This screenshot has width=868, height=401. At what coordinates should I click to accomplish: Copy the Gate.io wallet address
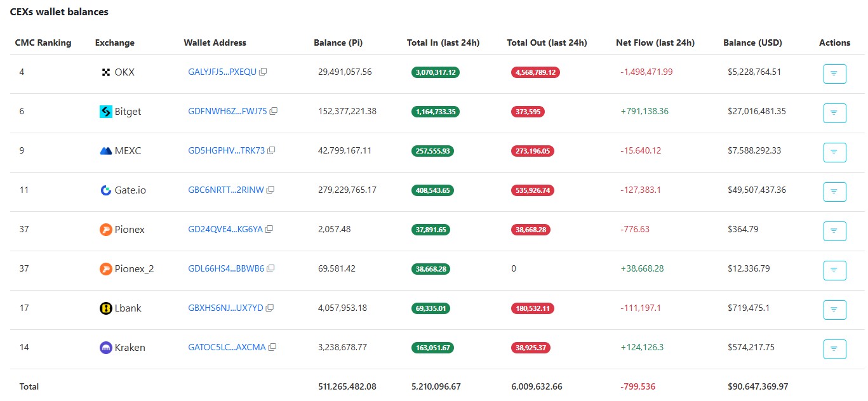tap(270, 189)
